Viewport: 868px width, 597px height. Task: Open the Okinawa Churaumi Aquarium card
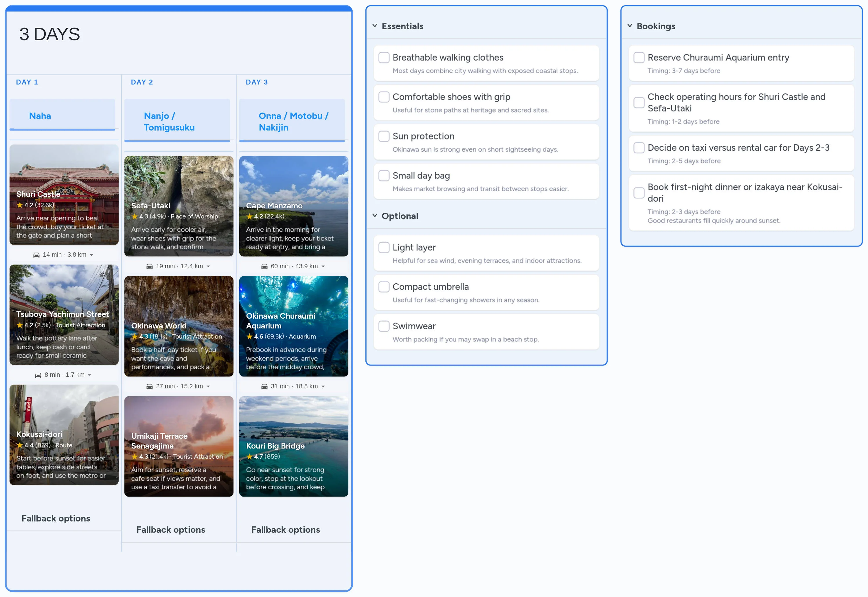[294, 326]
